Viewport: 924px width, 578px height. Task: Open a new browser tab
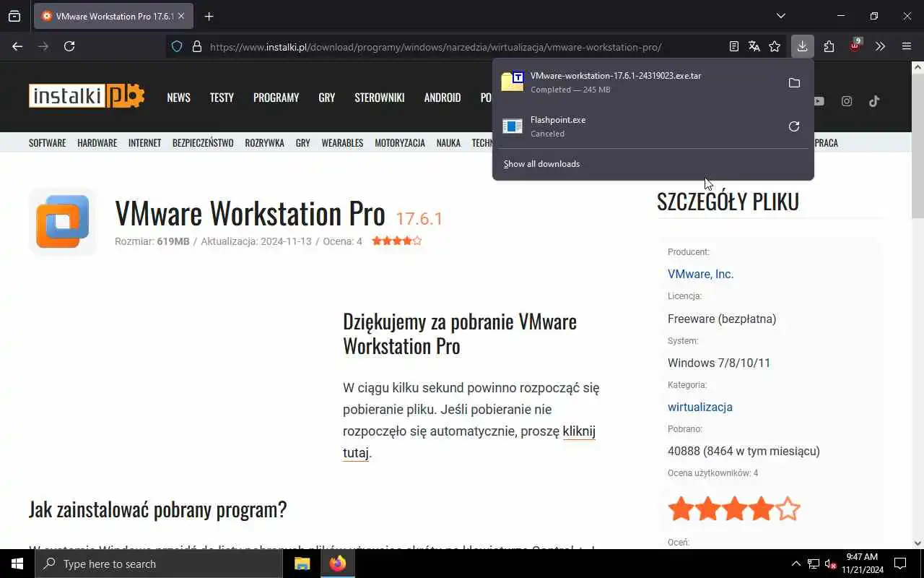(x=209, y=16)
